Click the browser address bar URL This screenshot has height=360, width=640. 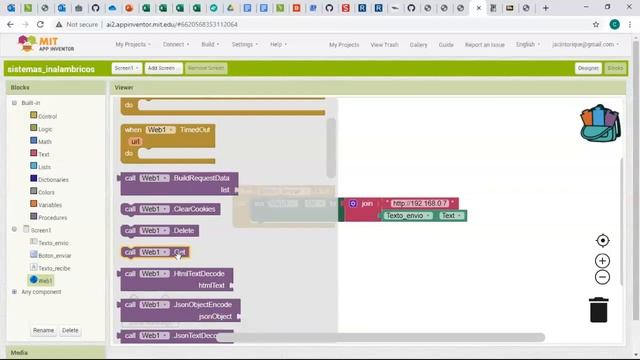pyautogui.click(x=172, y=24)
